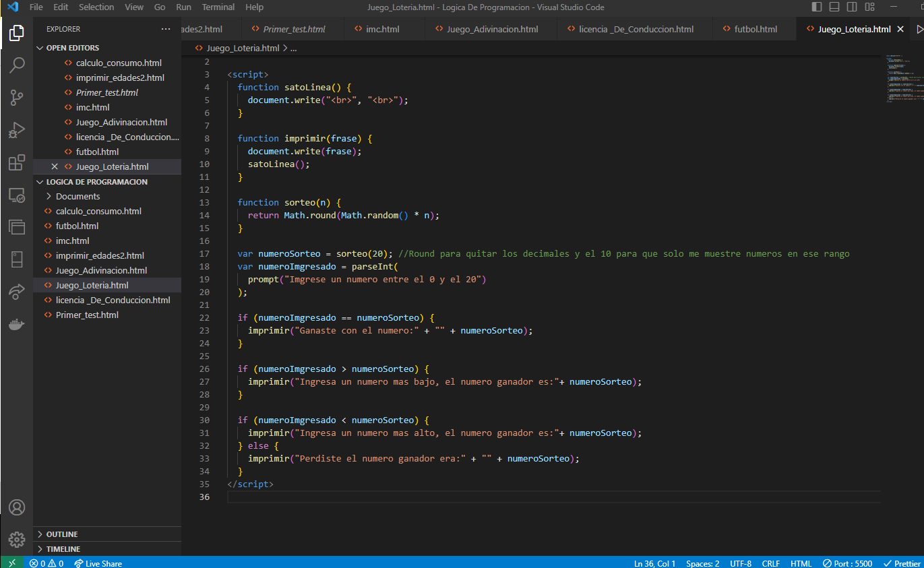
Task: Click the breadcrumb ellipsis after Juego_Loteria.html
Action: (x=293, y=49)
